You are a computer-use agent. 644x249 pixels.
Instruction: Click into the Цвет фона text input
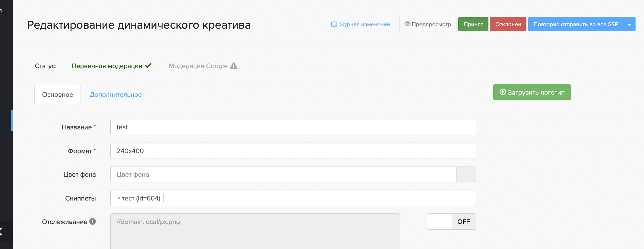[283, 175]
